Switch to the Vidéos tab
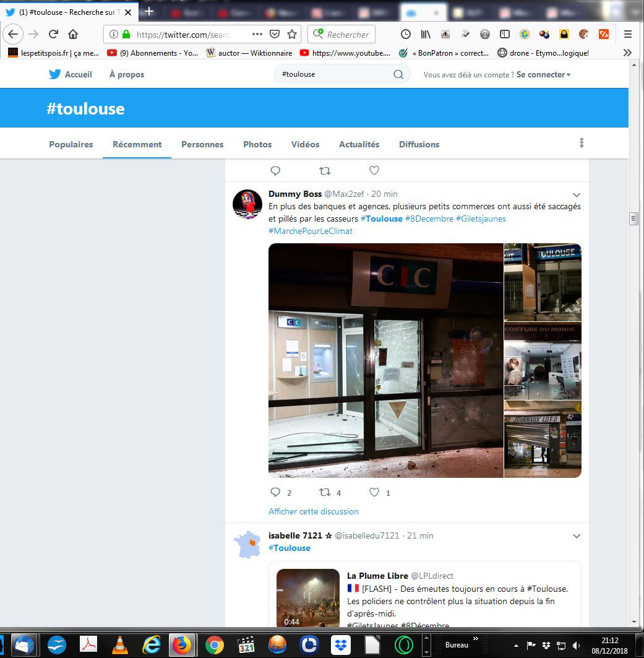 (305, 144)
